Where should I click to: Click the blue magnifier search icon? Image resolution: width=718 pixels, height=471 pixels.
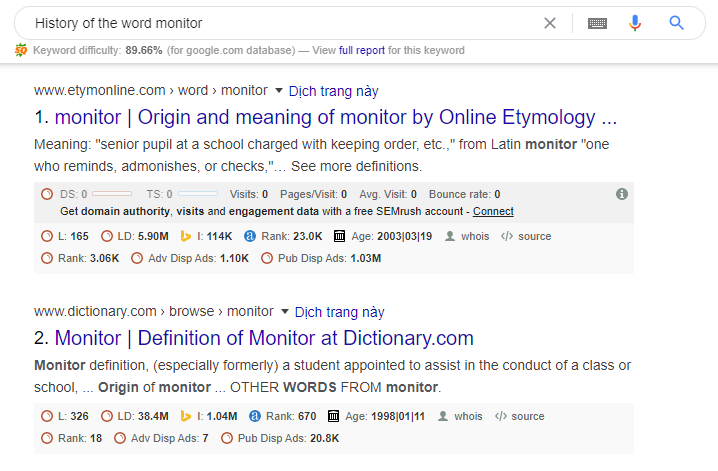(x=676, y=22)
